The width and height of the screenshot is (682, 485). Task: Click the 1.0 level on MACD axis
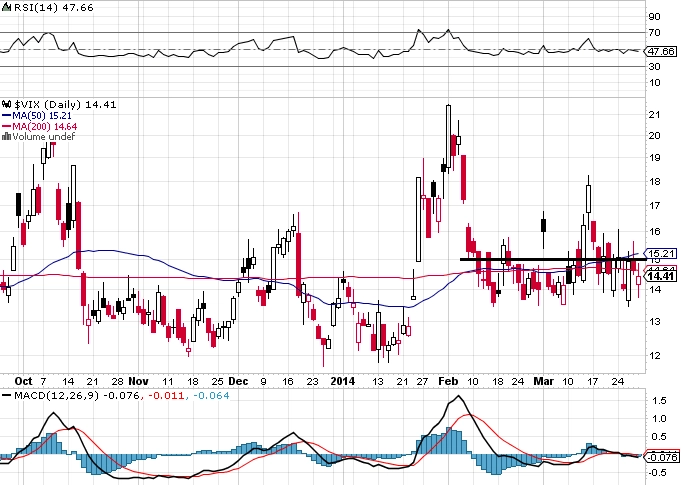[x=659, y=418]
